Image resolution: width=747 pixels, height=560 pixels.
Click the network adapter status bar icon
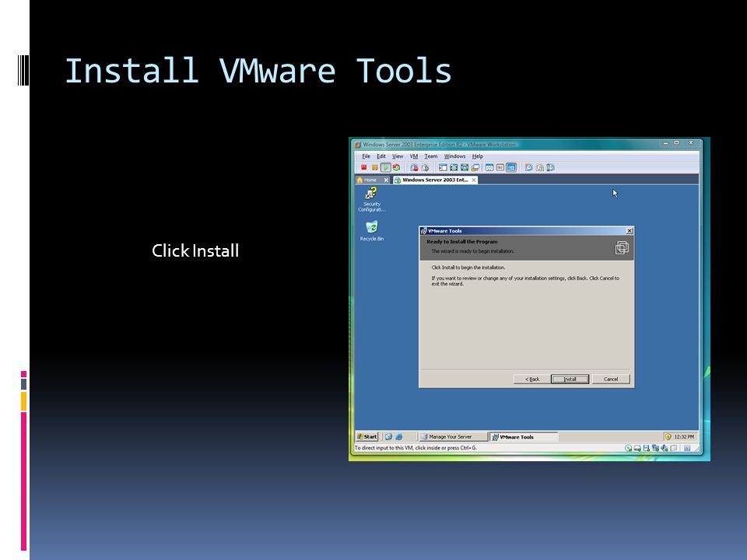tap(655, 448)
